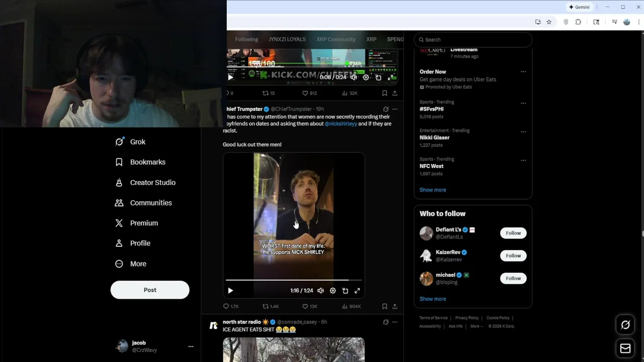Open the floating Grok button

click(x=625, y=325)
